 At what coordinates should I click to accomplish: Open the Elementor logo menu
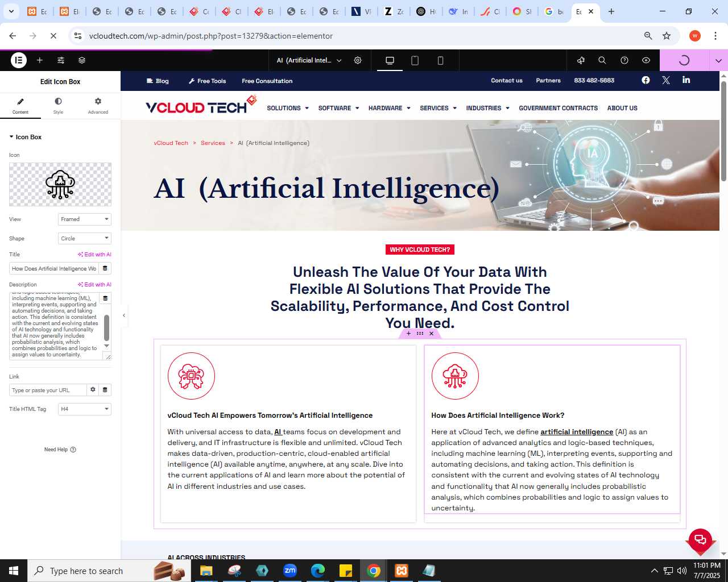tap(19, 60)
